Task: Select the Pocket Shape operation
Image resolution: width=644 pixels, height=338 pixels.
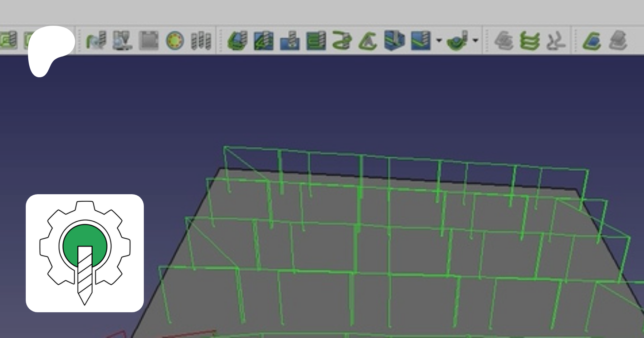Action: click(x=264, y=40)
